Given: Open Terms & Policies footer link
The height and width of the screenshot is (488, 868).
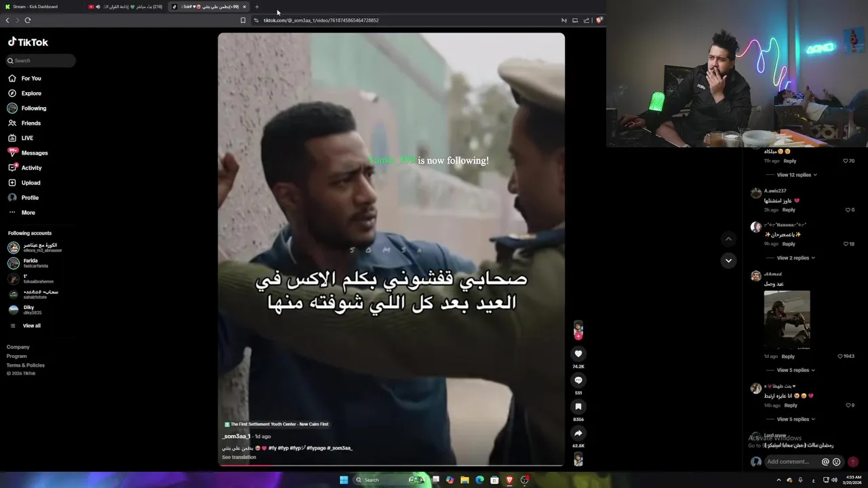Looking at the screenshot, I should pos(26,365).
